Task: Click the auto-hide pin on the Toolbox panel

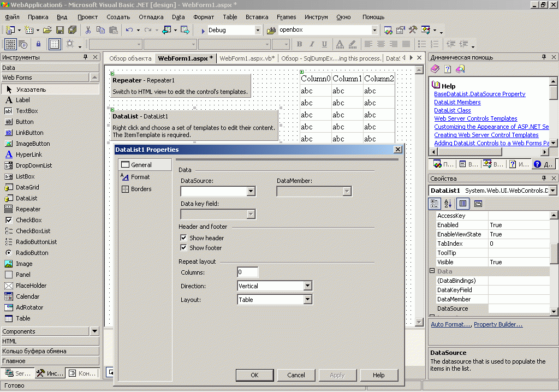Action: pos(85,57)
